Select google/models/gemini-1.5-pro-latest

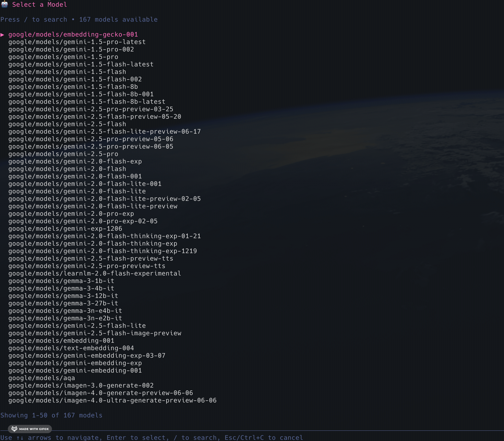pyautogui.click(x=77, y=42)
